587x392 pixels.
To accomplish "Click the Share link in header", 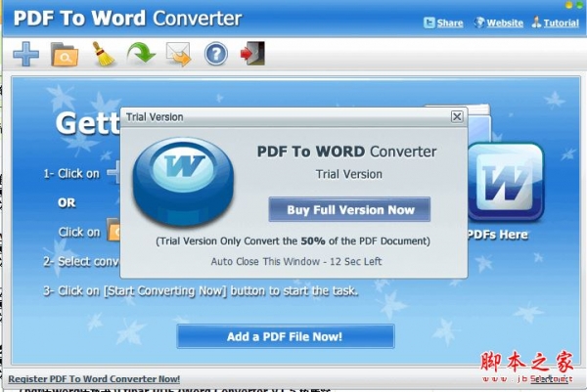I will [450, 23].
